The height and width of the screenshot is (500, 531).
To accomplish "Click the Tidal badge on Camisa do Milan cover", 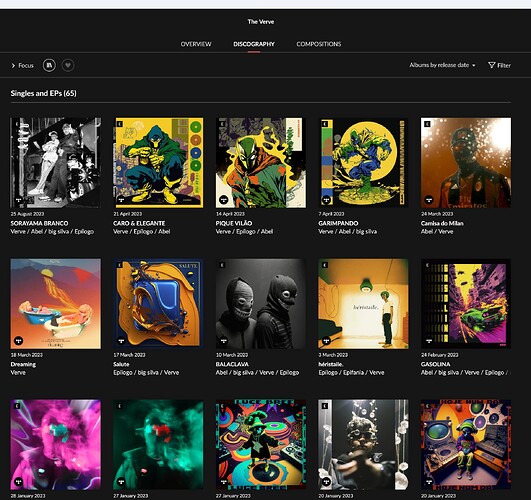I will 429,200.
